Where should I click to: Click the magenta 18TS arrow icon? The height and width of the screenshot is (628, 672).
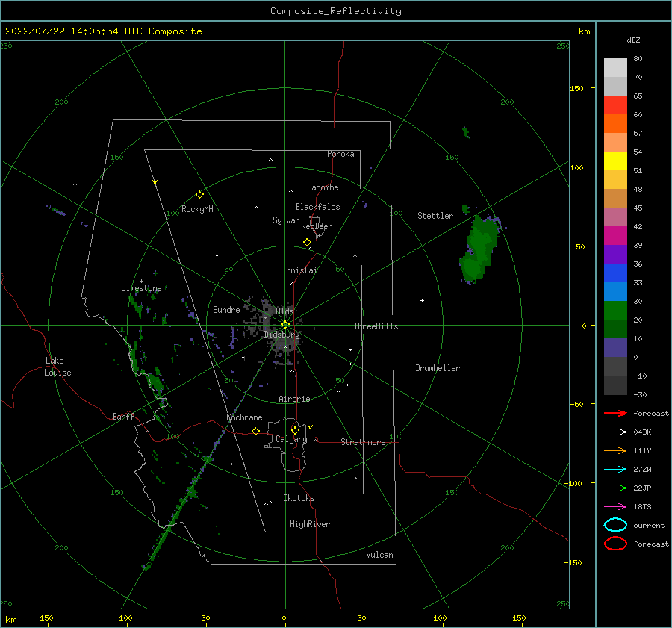[615, 507]
